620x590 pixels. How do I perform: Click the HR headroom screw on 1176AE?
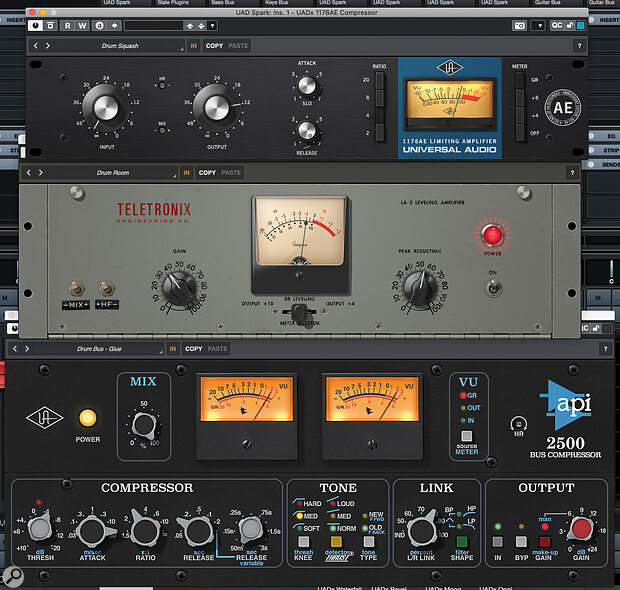click(162, 85)
